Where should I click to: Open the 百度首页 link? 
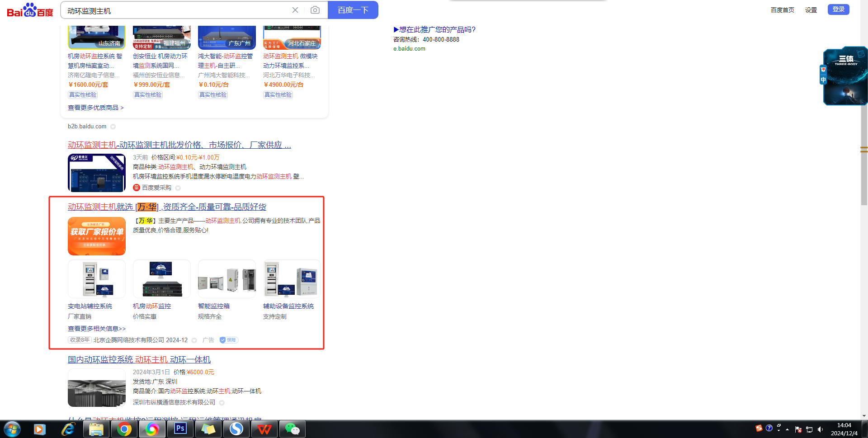[x=783, y=10]
